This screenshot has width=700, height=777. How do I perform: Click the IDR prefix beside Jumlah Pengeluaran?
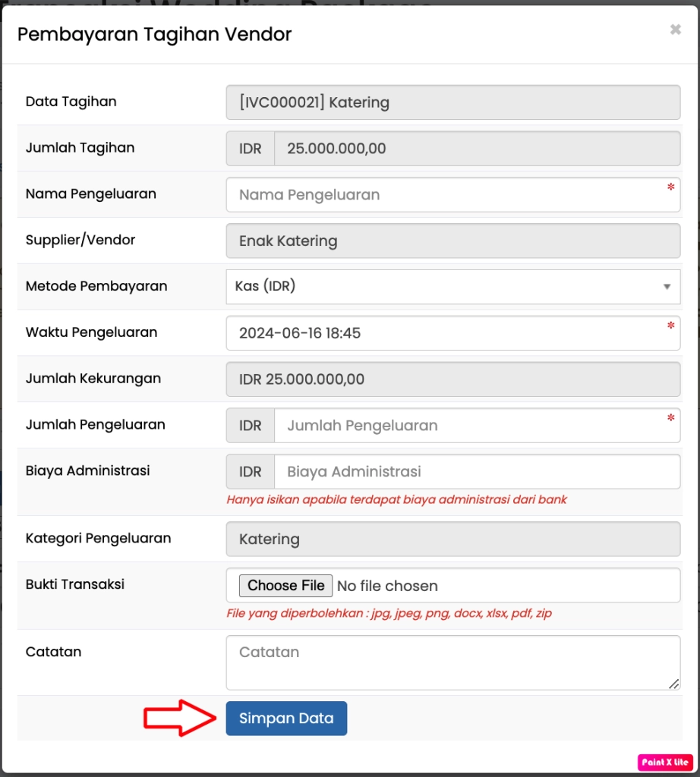(249, 425)
